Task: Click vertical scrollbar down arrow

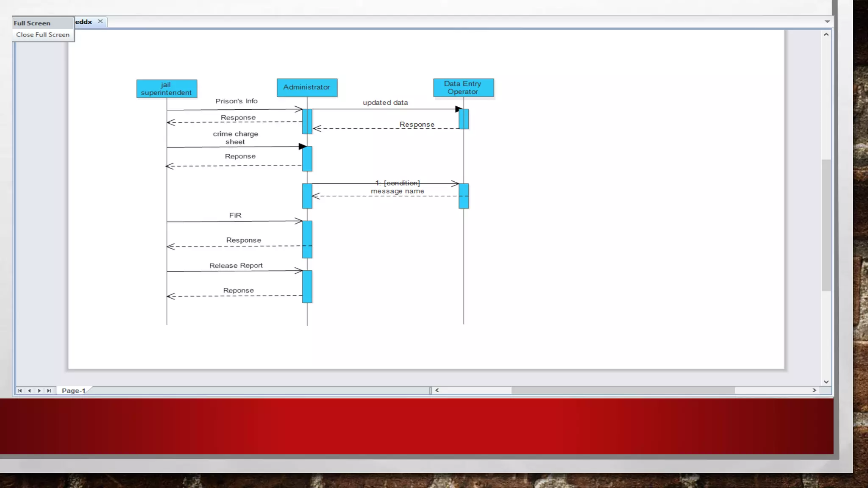Action: coord(826,382)
